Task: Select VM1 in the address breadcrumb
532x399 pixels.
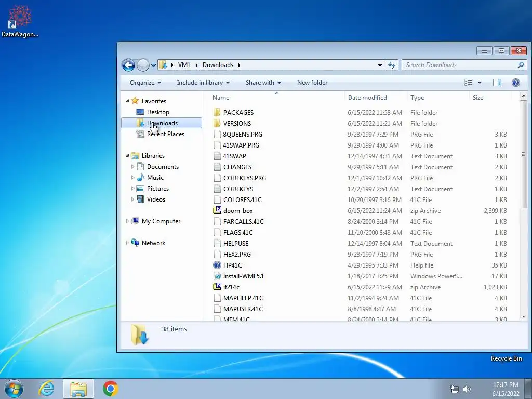Action: [x=184, y=65]
